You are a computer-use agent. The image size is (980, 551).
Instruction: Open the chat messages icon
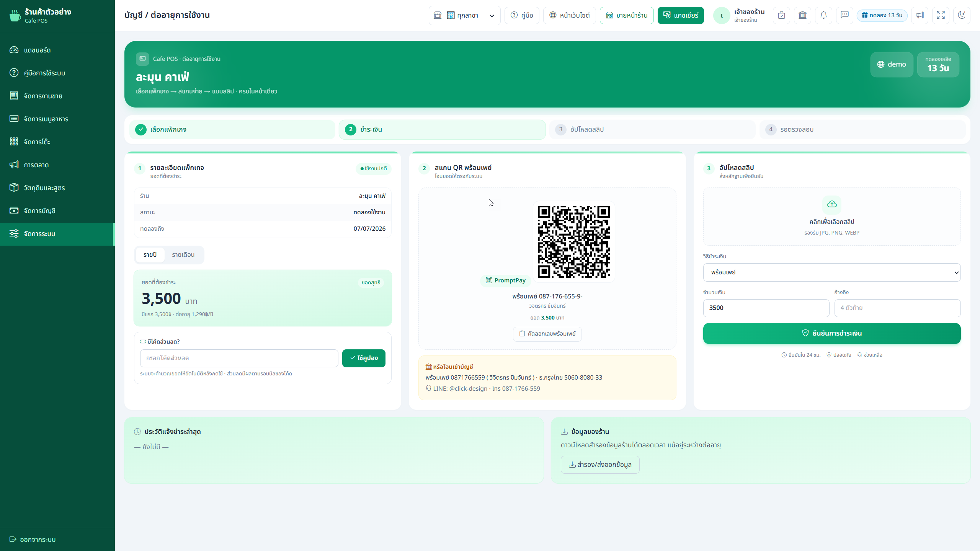pyautogui.click(x=844, y=15)
